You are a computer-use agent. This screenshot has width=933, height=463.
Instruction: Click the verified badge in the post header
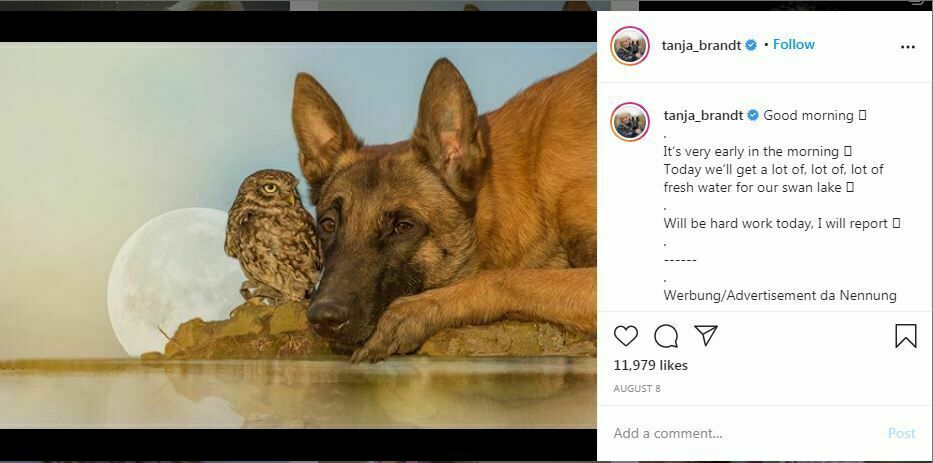tap(750, 45)
